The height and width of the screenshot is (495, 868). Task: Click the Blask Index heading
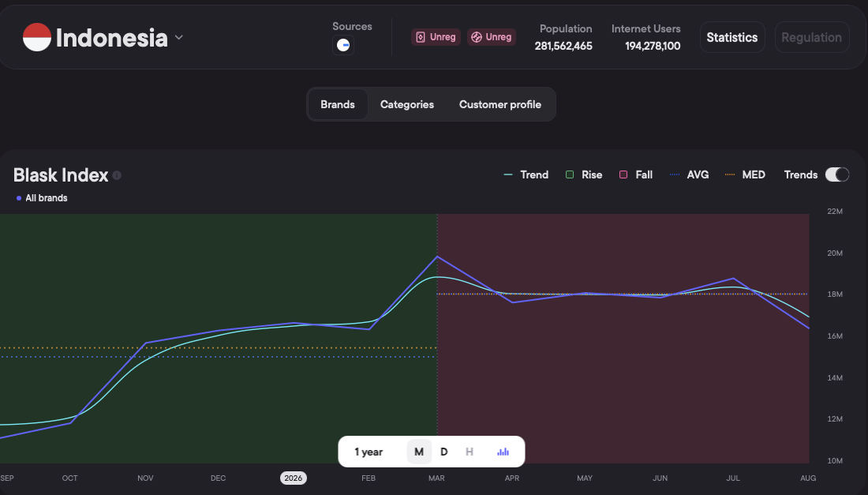61,175
